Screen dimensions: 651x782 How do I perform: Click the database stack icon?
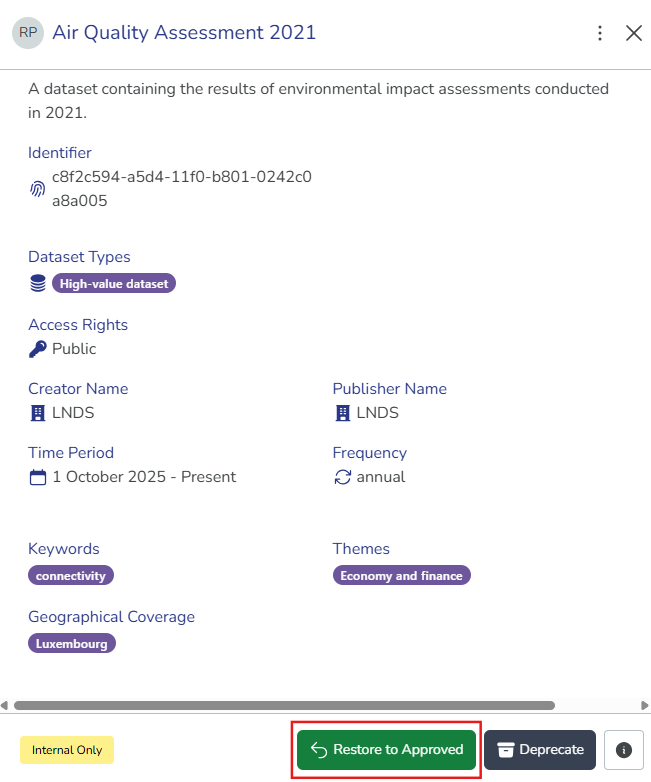(x=38, y=283)
